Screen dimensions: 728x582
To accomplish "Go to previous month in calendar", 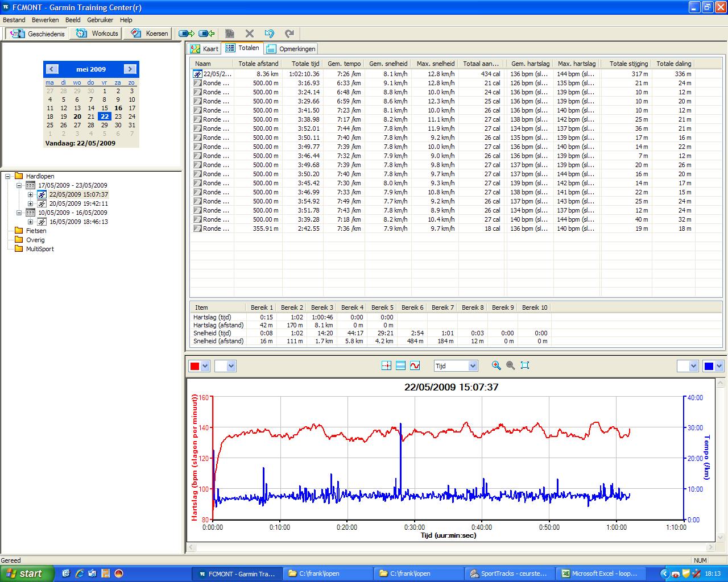I will [x=52, y=69].
